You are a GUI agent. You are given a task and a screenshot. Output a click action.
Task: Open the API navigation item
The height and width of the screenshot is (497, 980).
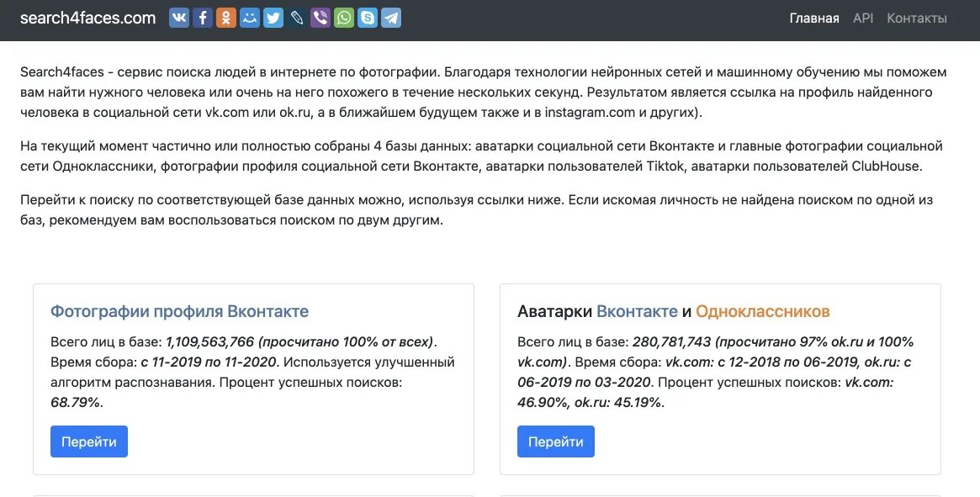pos(863,19)
